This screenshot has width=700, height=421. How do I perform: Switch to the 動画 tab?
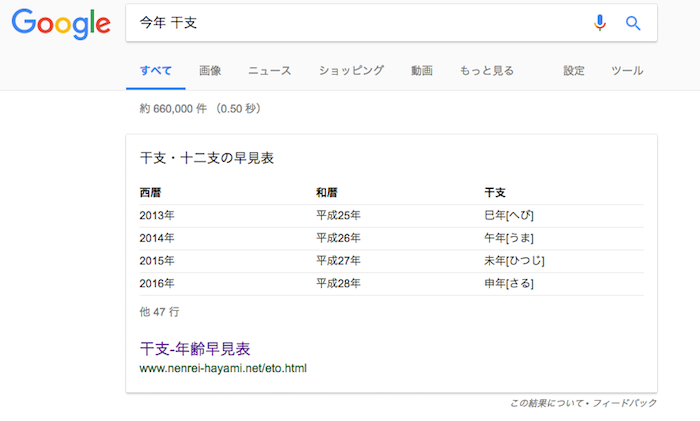[421, 71]
